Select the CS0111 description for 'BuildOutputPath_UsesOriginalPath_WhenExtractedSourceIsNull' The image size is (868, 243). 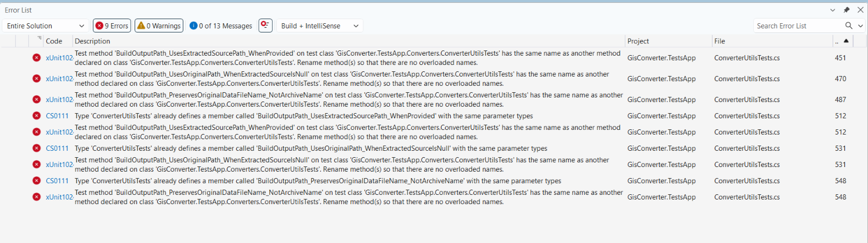tap(311, 148)
